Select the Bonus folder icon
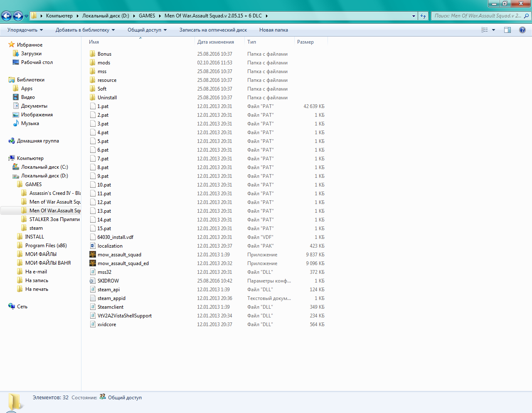The width and height of the screenshot is (532, 413). pos(93,54)
